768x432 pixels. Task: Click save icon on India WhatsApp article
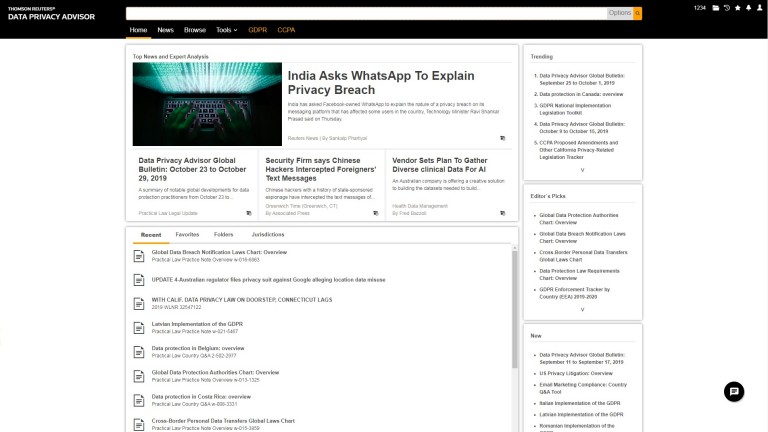pyautogui.click(x=502, y=138)
